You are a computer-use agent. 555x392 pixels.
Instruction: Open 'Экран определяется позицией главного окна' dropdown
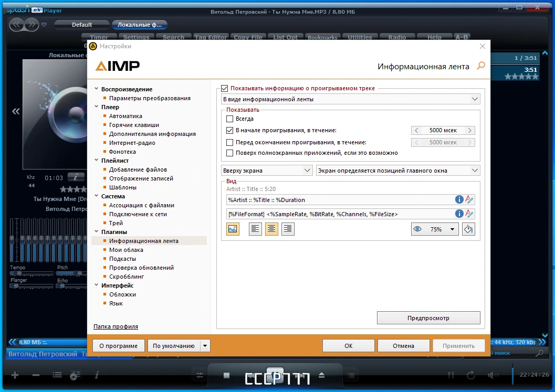click(x=398, y=171)
